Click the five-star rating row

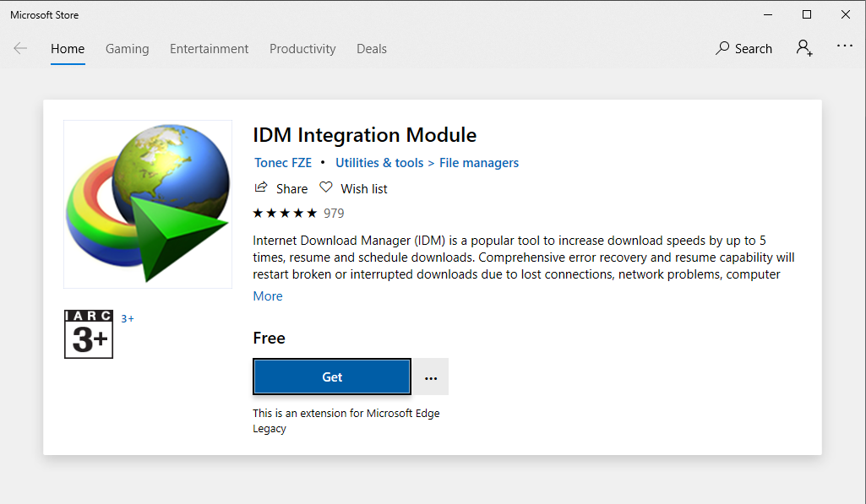(x=286, y=213)
